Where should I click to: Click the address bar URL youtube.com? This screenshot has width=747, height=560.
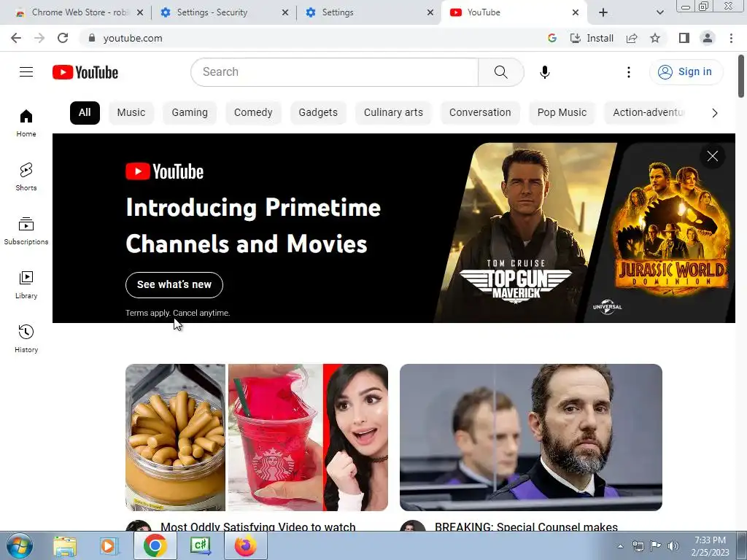133,38
